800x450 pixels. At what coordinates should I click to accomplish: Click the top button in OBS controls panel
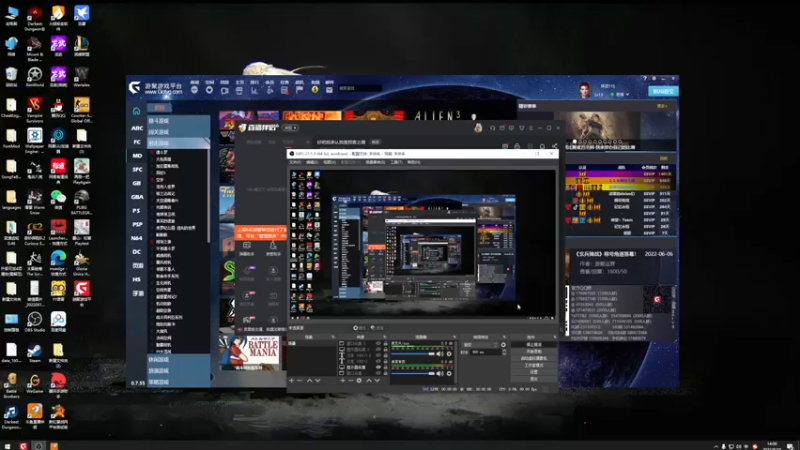pos(534,344)
